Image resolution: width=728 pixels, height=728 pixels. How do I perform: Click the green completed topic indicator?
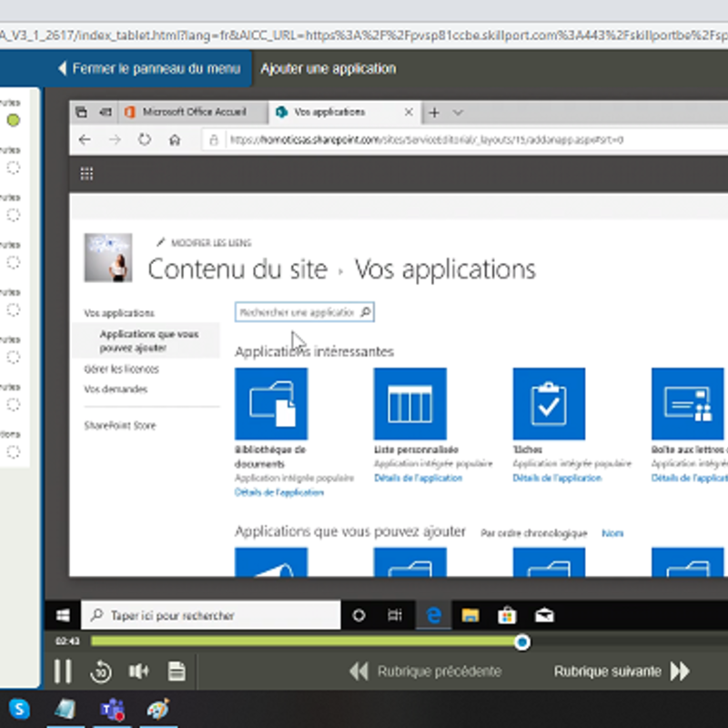click(14, 120)
